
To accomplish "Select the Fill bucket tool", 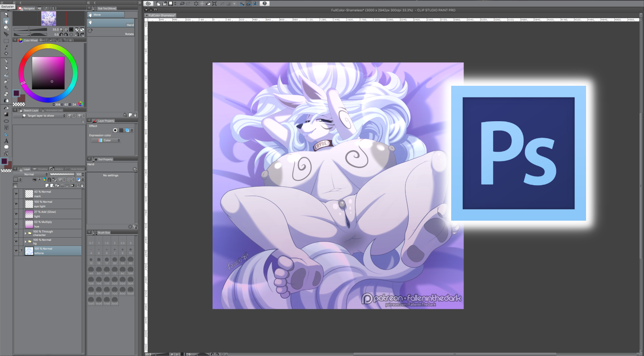I will [x=6, y=108].
